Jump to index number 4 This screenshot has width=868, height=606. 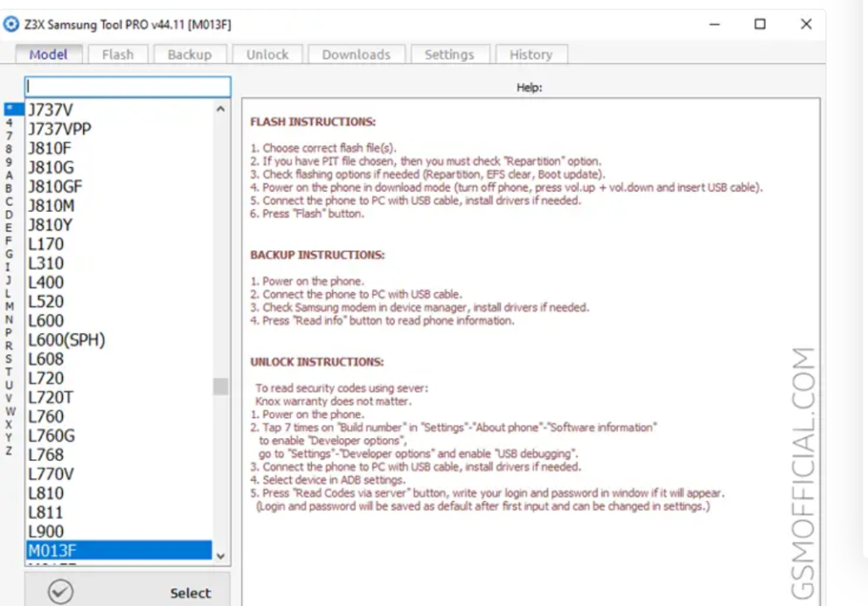[8, 122]
